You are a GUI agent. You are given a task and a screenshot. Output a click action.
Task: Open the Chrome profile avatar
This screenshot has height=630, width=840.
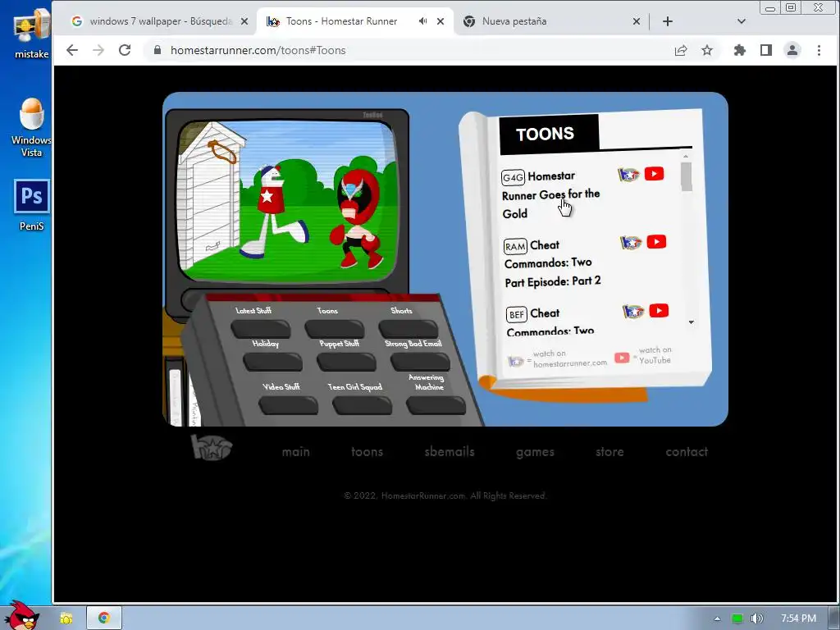792,50
